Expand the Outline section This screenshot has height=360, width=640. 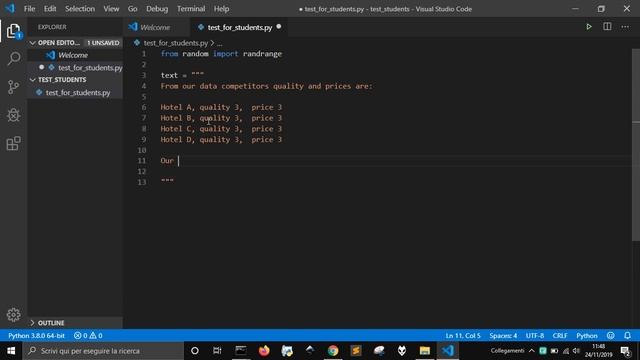point(33,323)
